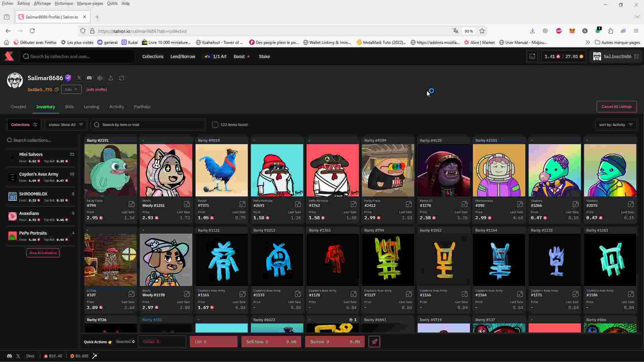Open the status: Show All dropdown
The image size is (644, 362).
tap(66, 125)
